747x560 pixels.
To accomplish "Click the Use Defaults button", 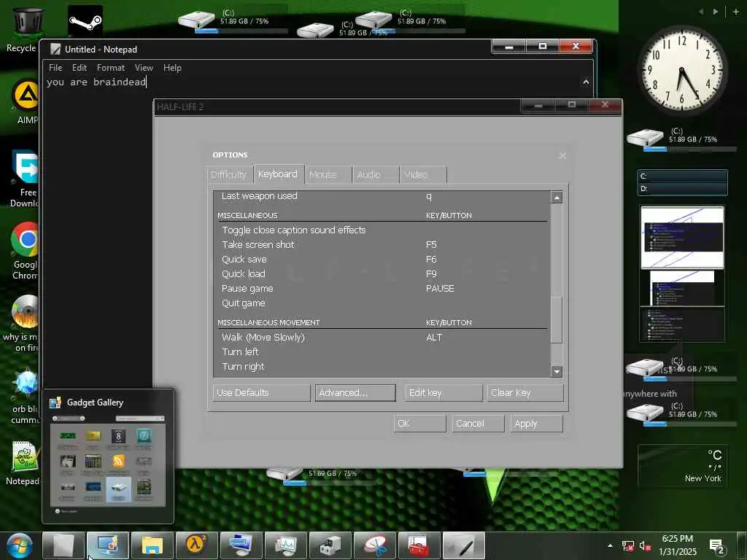I will tap(262, 393).
